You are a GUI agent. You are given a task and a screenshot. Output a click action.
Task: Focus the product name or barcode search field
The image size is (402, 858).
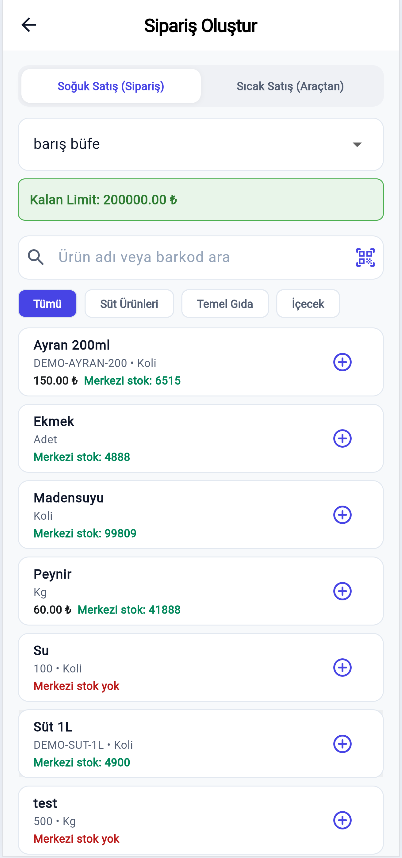pos(201,257)
